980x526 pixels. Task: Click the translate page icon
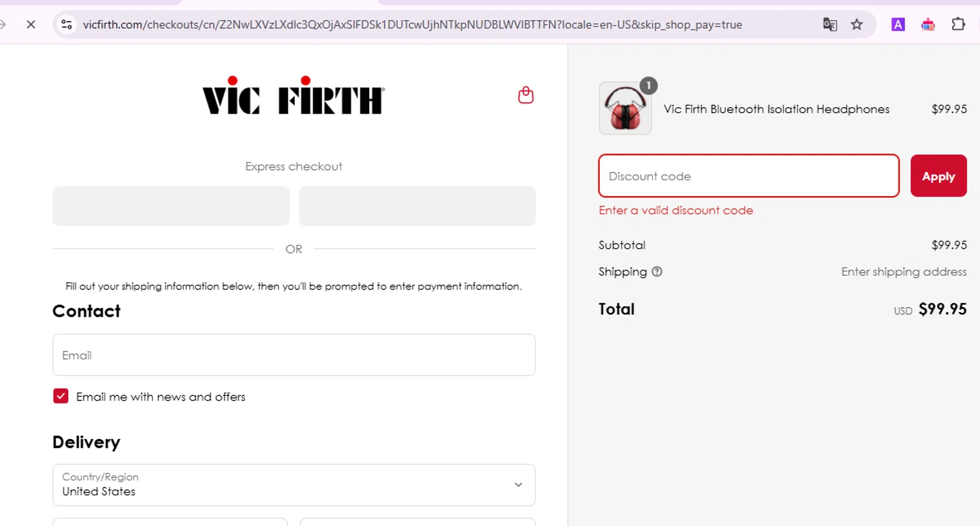coord(830,25)
